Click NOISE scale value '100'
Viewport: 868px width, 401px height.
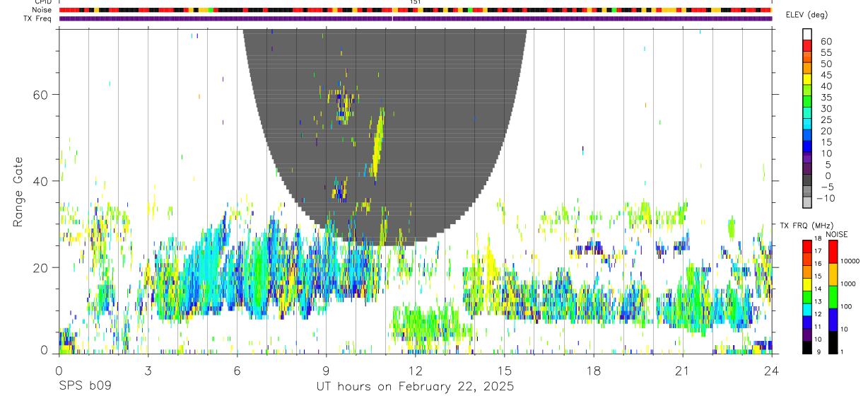(846, 306)
